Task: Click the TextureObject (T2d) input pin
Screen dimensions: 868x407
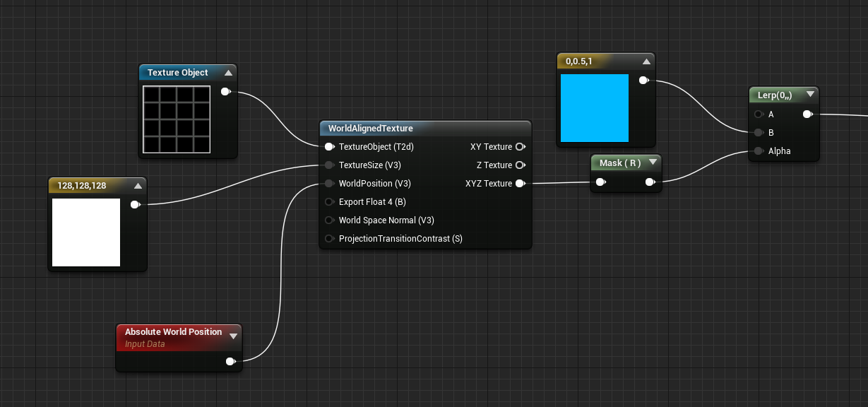Action: (x=329, y=146)
